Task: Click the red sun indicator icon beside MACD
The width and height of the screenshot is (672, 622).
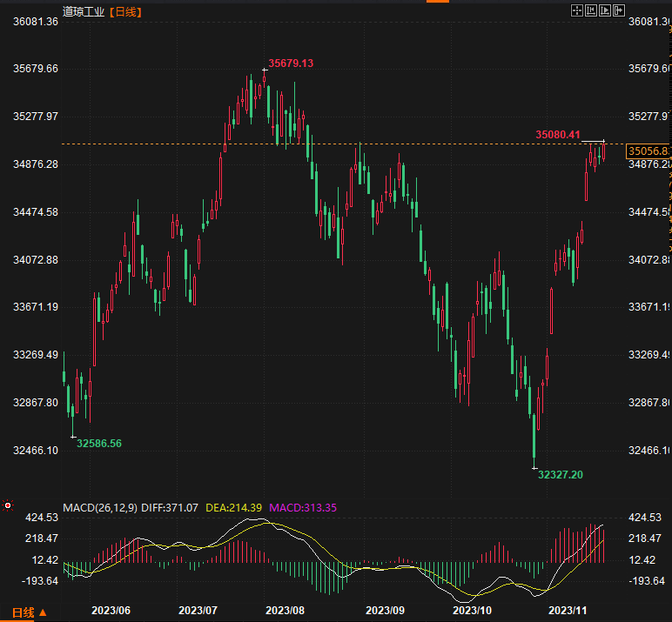Action: [x=8, y=505]
